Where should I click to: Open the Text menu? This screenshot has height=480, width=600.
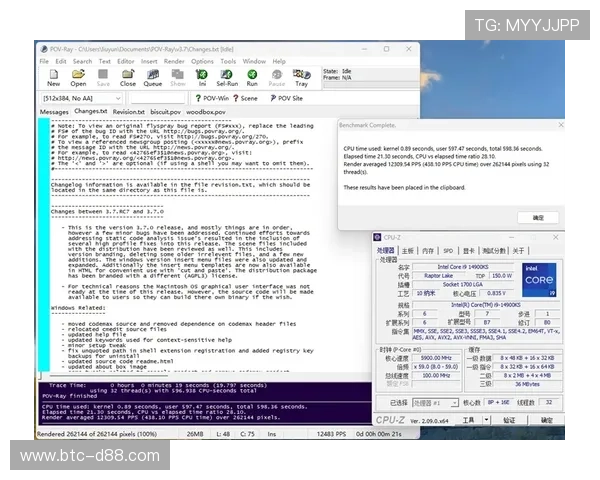click(104, 61)
